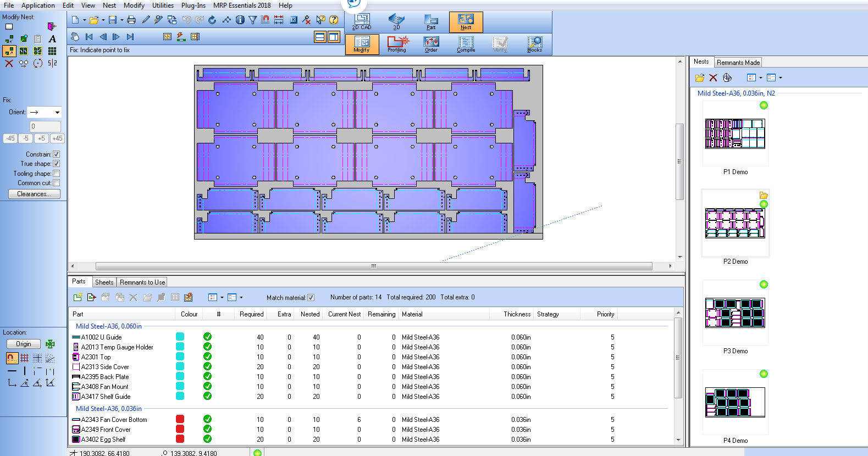
Task: Toggle the Constrain checkbox
Action: pos(56,154)
